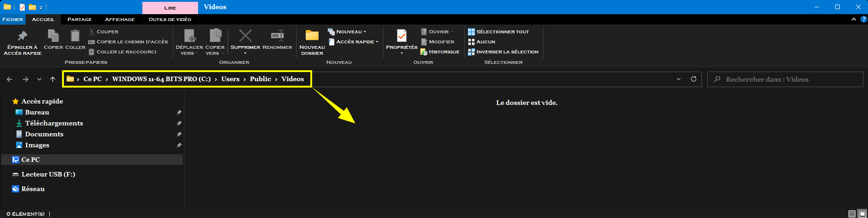Open the Outils de vidéo tab

[x=170, y=19]
